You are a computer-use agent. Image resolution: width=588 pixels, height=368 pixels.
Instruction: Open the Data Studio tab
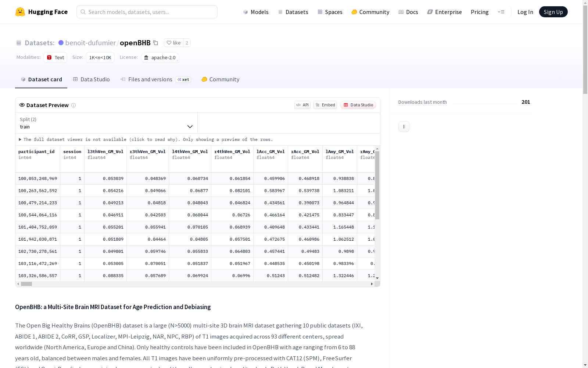coord(92,79)
